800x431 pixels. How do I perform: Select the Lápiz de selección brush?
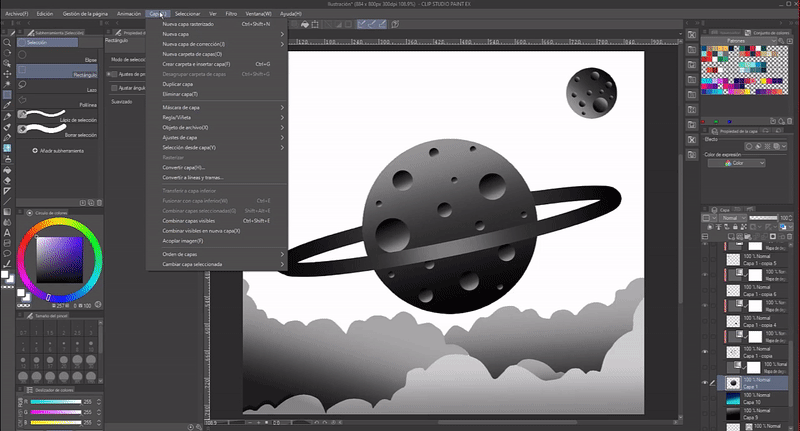tap(55, 118)
